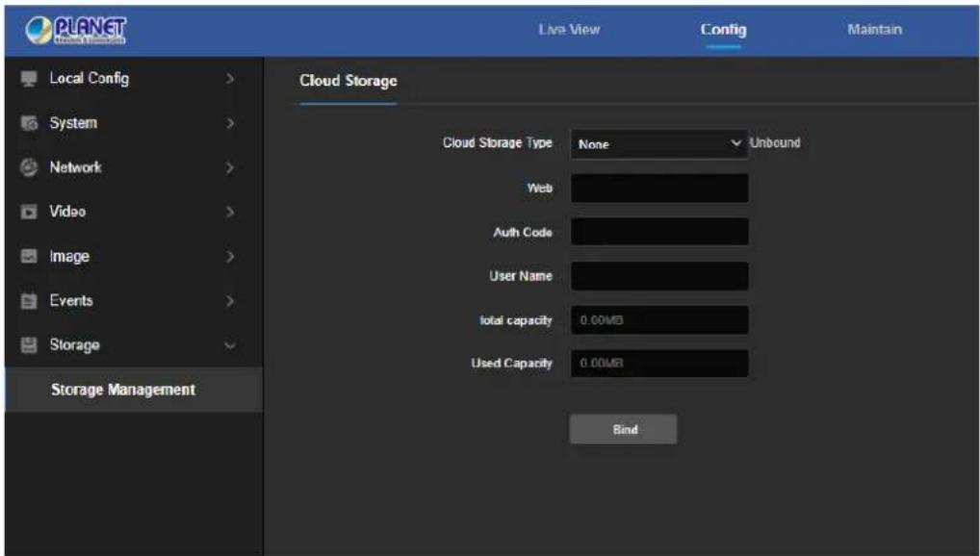
Task: Click the Web label
Action: click(539, 188)
